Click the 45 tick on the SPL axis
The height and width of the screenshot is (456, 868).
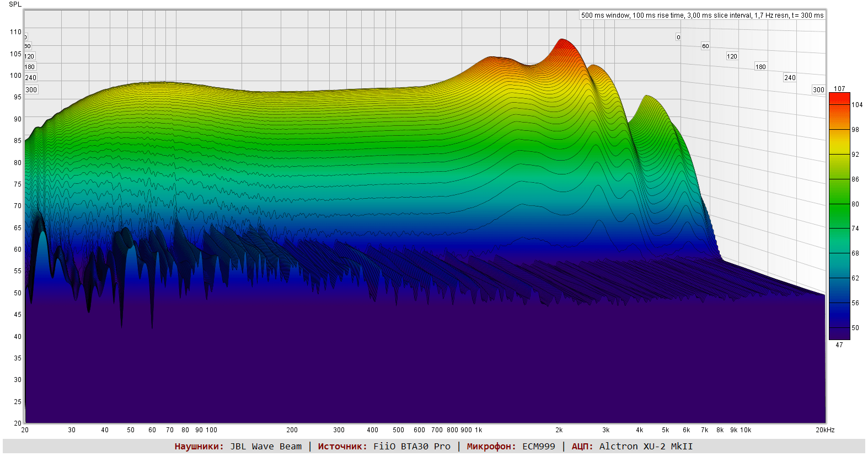point(18,315)
